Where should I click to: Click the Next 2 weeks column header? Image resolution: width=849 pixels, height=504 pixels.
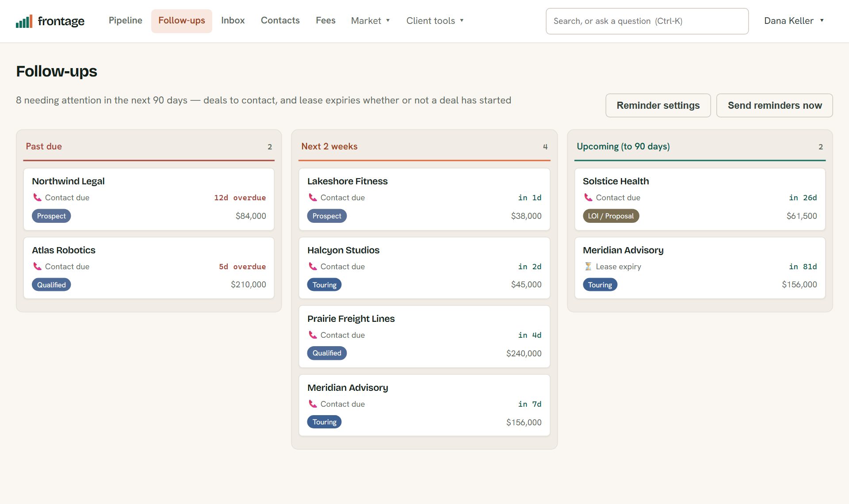point(424,146)
